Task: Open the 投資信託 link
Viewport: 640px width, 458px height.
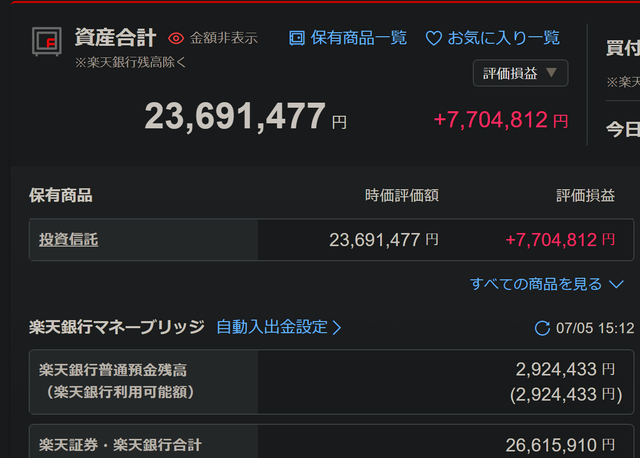Action: (x=68, y=240)
